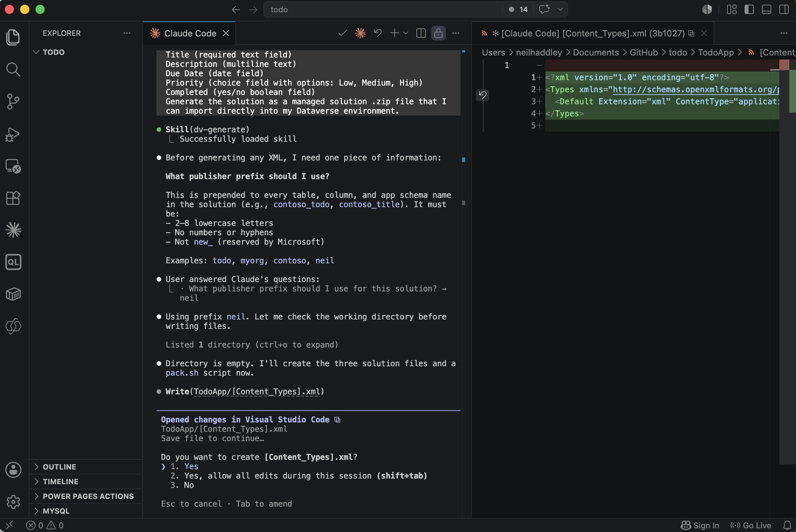Open the dropdown next to chat icon

pyautogui.click(x=560, y=9)
